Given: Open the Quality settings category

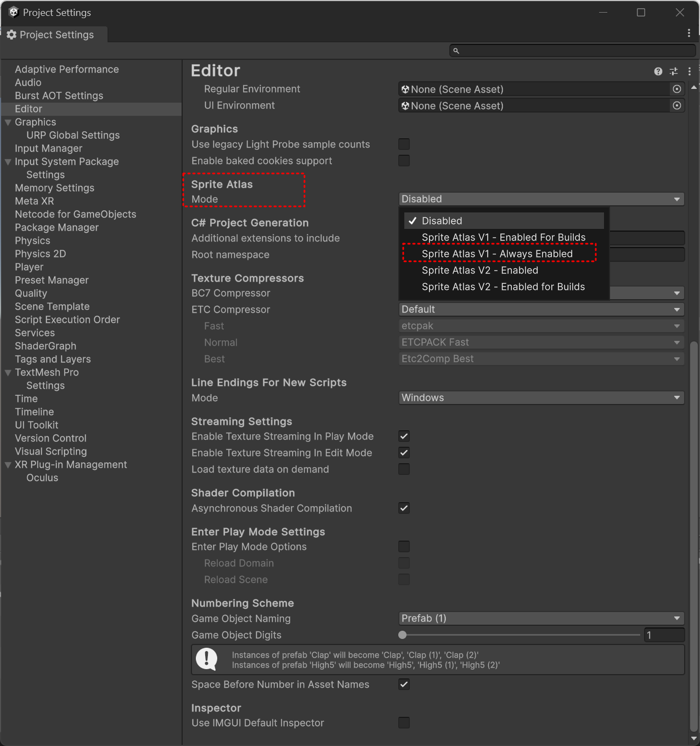Looking at the screenshot, I should [31, 293].
